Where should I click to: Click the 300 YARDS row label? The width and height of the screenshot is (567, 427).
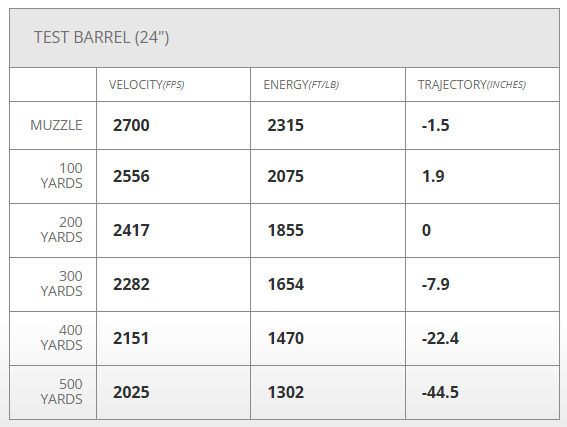point(61,284)
